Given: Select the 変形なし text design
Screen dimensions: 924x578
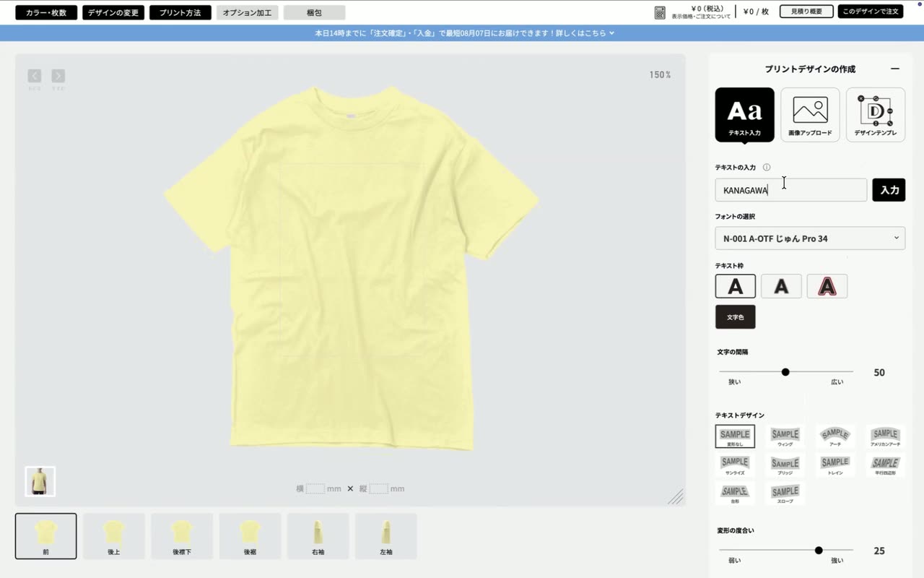Looking at the screenshot, I should click(735, 436).
